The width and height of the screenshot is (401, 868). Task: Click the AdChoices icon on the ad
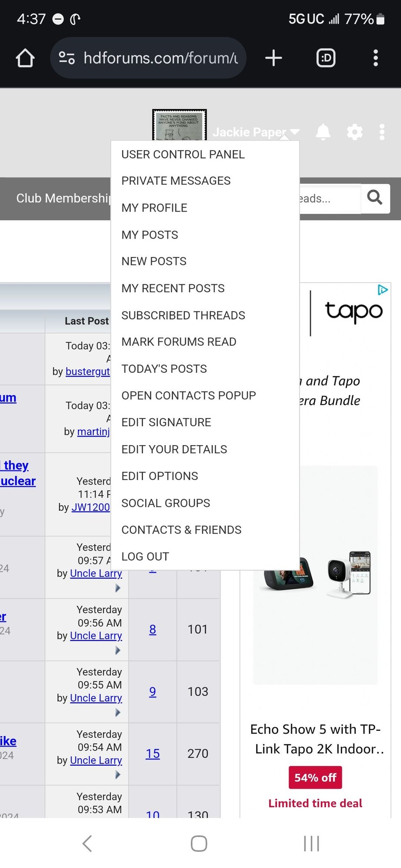click(382, 290)
